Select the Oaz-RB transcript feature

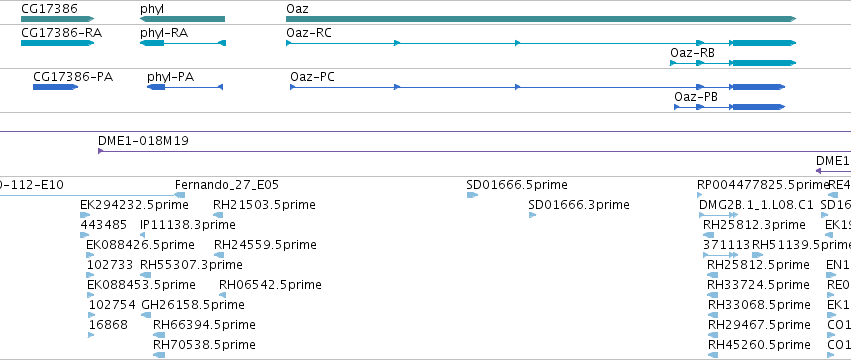pyautogui.click(x=733, y=63)
